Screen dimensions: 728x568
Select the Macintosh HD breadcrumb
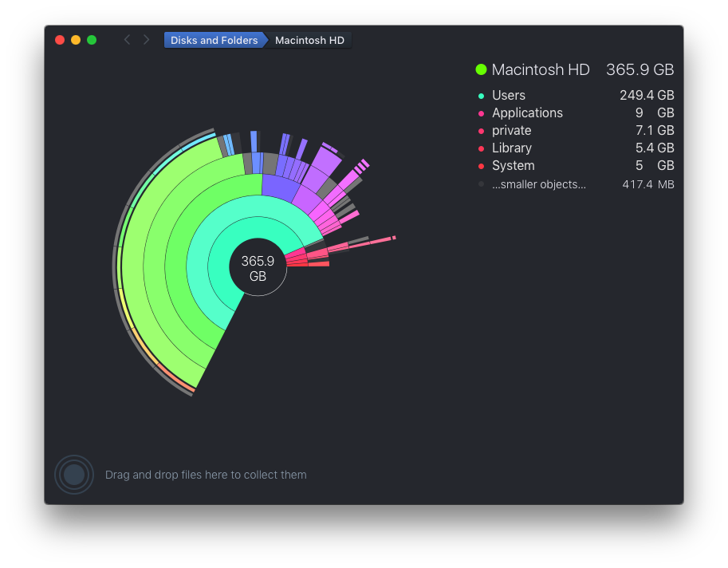tap(309, 41)
